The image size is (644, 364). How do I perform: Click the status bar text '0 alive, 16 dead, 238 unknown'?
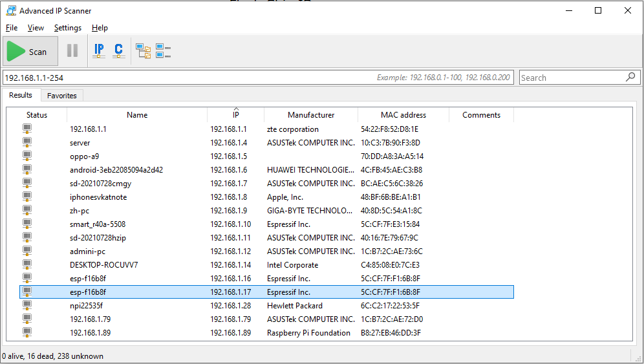tap(52, 356)
